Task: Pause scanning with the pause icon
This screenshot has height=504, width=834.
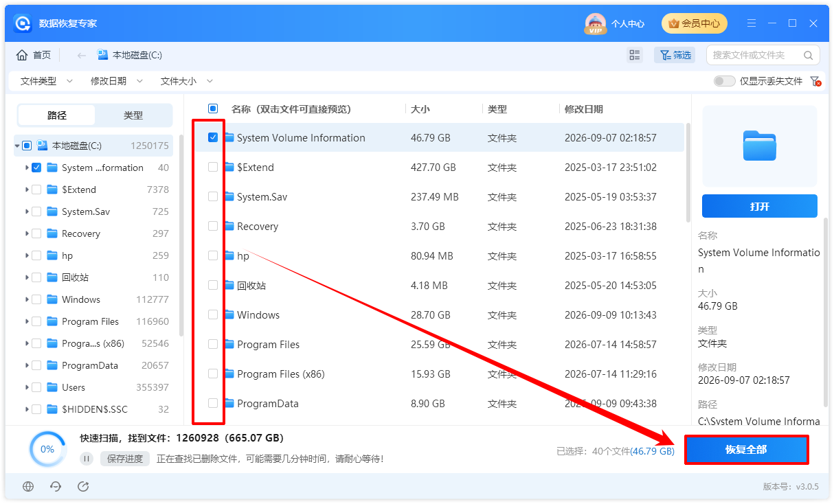Action: [x=87, y=459]
